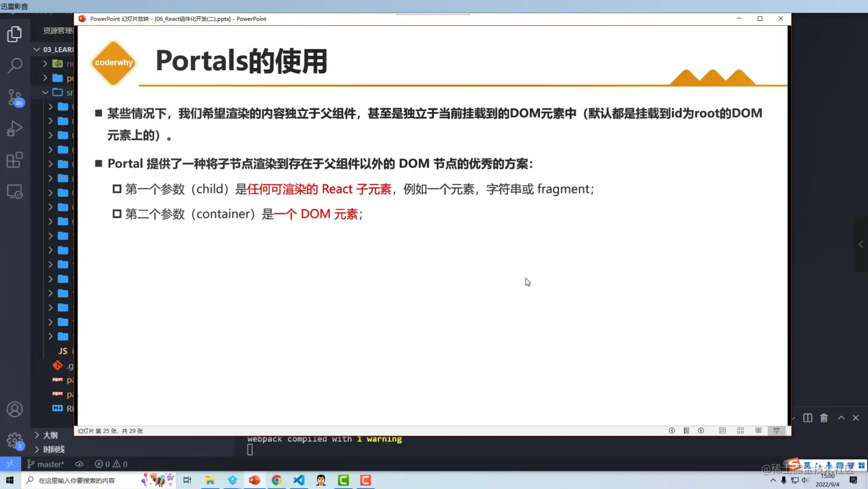The image size is (868, 489).
Task: Show hidden system tray icons
Action: pos(773,480)
